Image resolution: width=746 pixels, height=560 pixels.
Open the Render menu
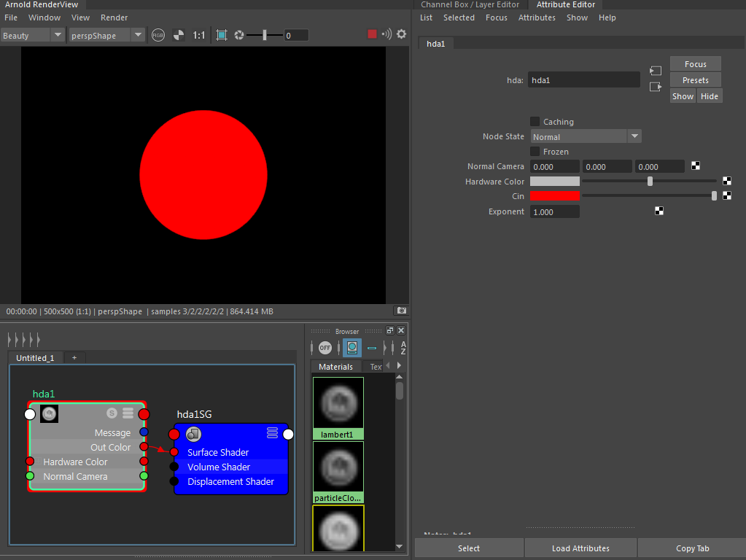pos(114,17)
